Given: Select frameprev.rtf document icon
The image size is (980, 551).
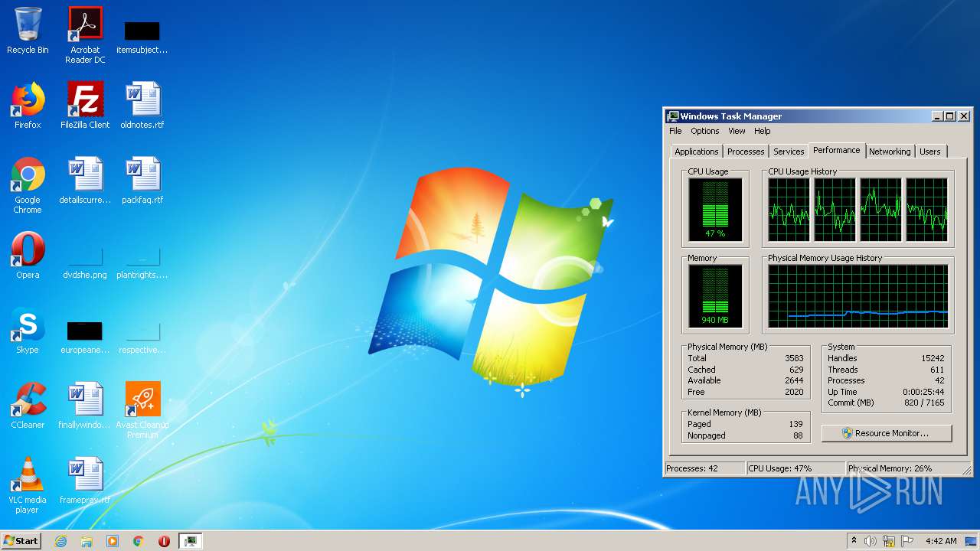Looking at the screenshot, I should point(85,481).
